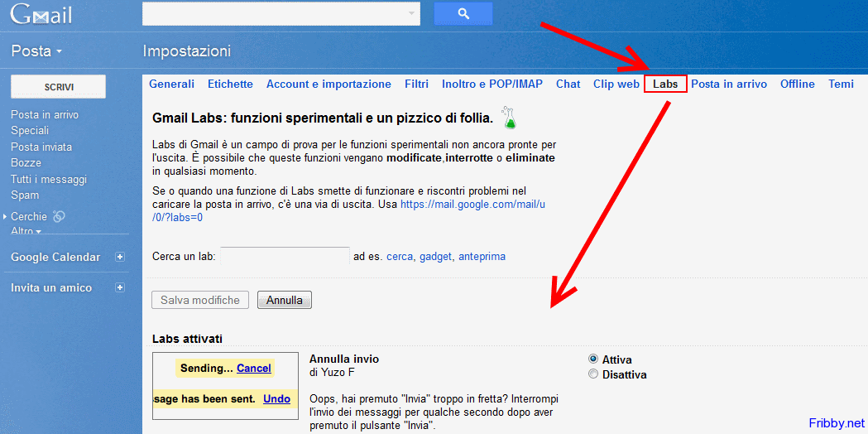Viewport: 868px width, 434px height.
Task: Click the green Labs flask icon
Action: click(508, 117)
